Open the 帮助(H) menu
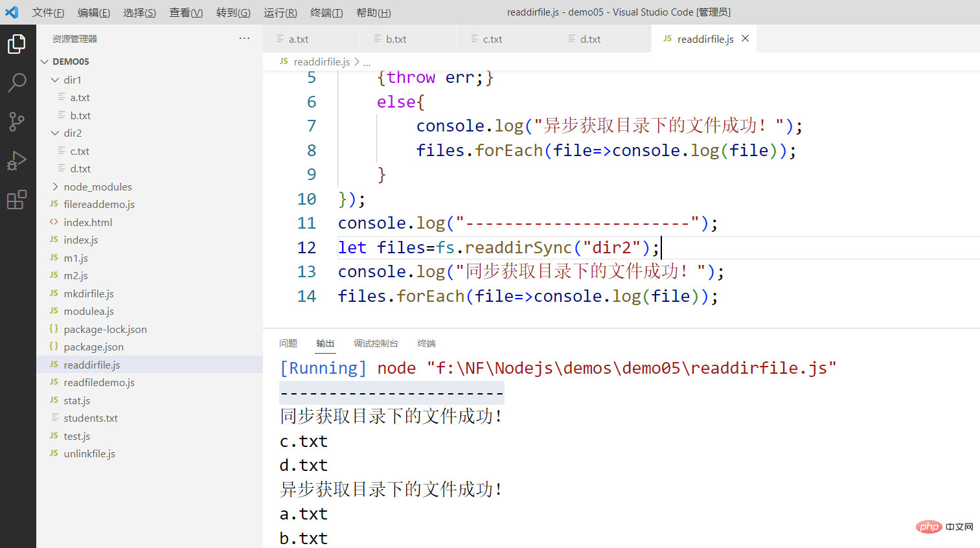The image size is (980, 548). [x=374, y=12]
